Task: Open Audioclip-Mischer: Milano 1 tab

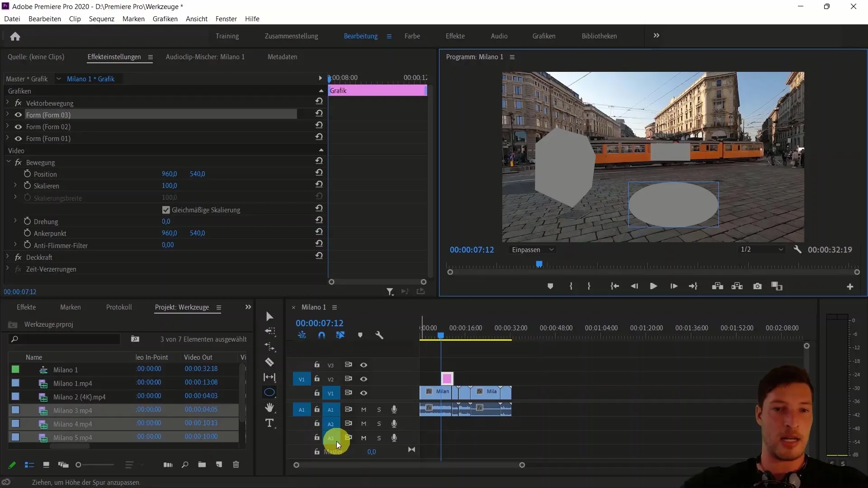Action: (x=205, y=57)
